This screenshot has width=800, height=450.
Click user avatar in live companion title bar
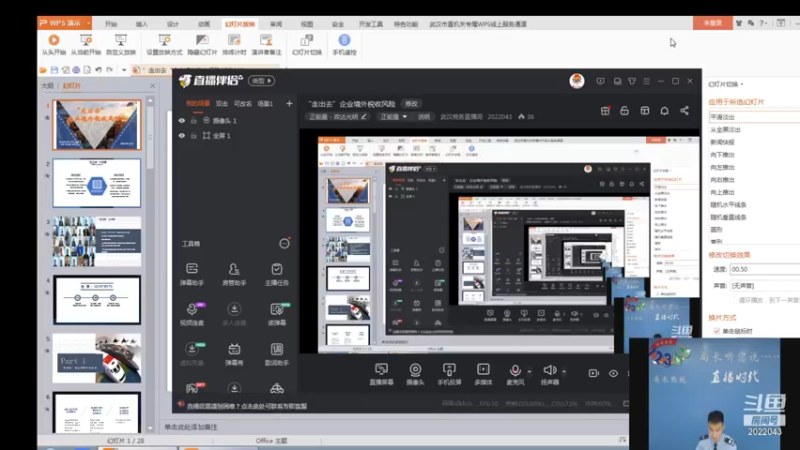577,81
